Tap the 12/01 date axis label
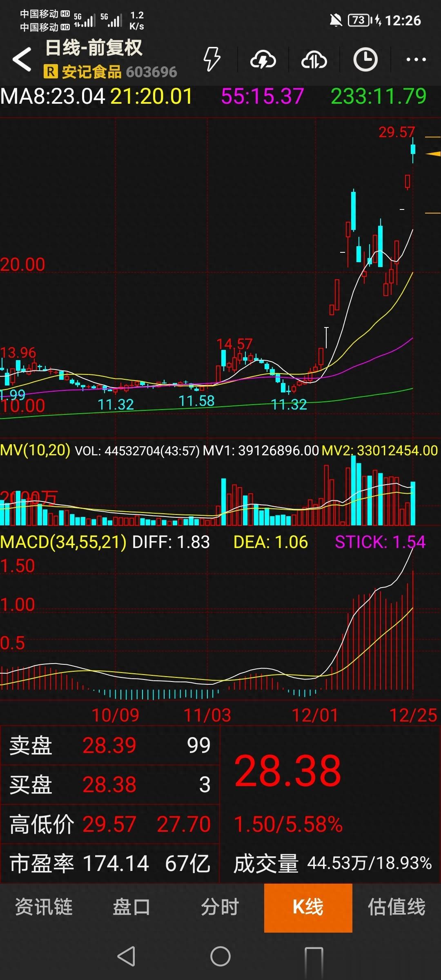Viewport: 441px width, 980px height. pos(315,715)
